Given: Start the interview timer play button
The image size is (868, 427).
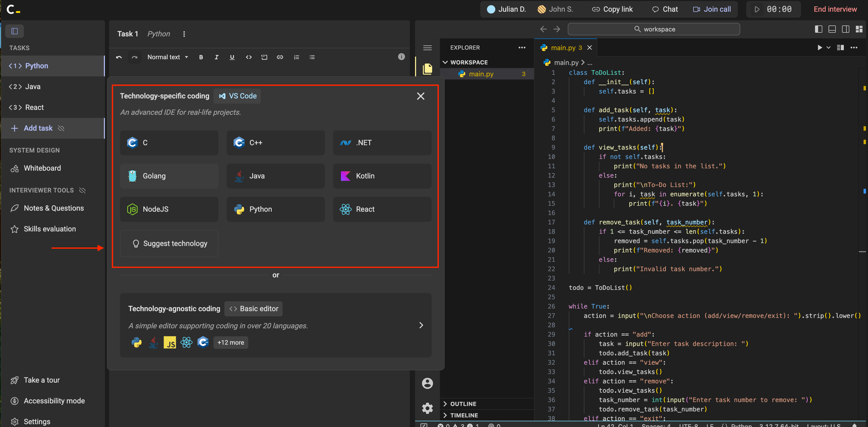Looking at the screenshot, I should click(x=757, y=9).
